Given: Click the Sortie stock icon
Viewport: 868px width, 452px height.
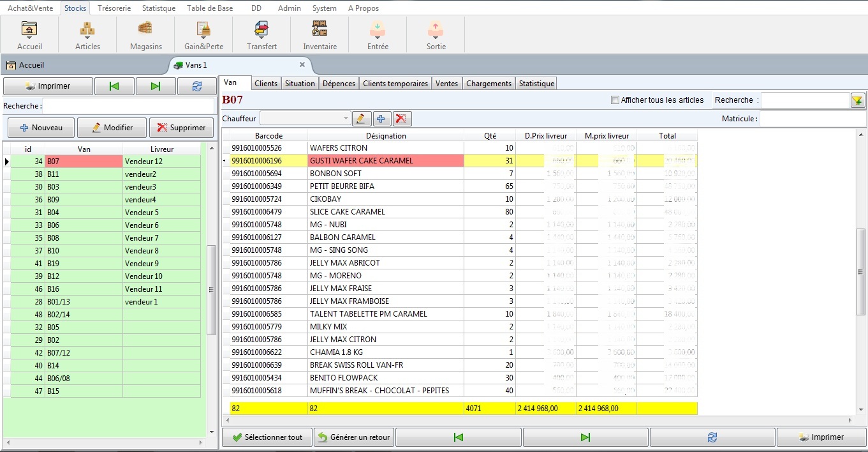Looking at the screenshot, I should click(x=436, y=35).
